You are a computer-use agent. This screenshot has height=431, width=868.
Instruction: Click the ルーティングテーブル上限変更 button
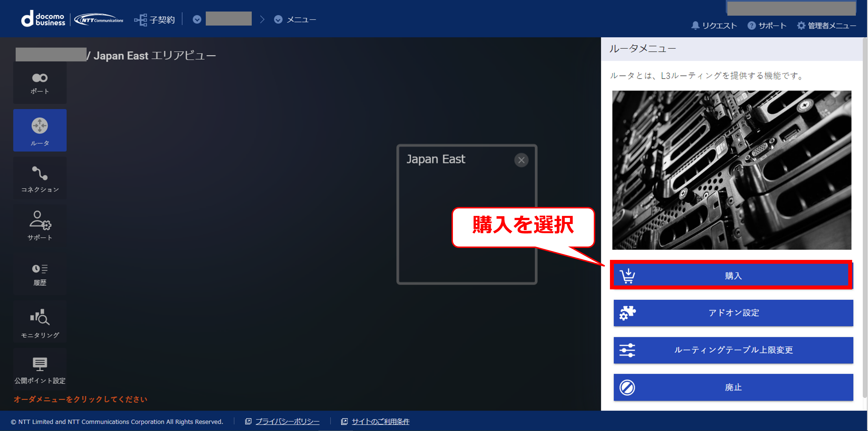click(733, 350)
